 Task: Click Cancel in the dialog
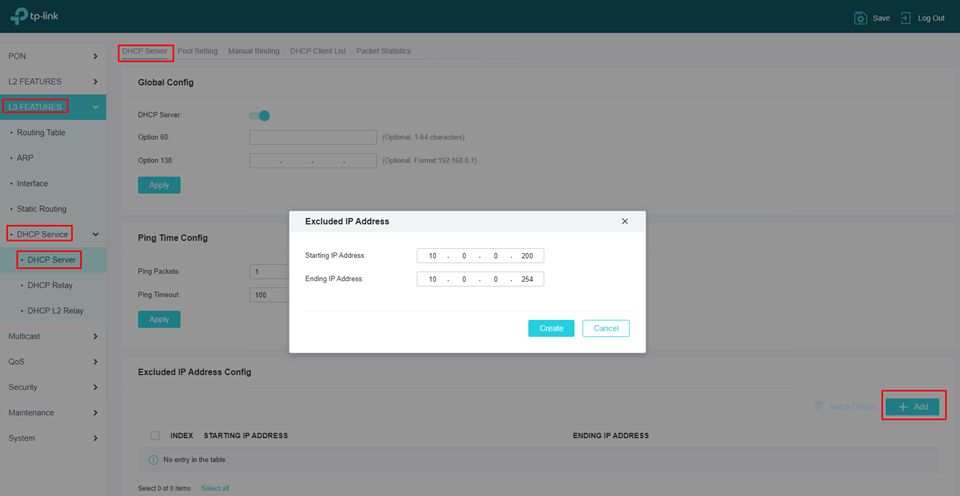pos(606,328)
